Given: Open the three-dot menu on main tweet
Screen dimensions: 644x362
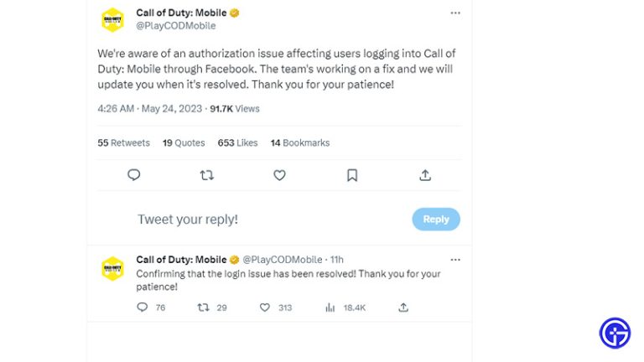Looking at the screenshot, I should point(455,13).
